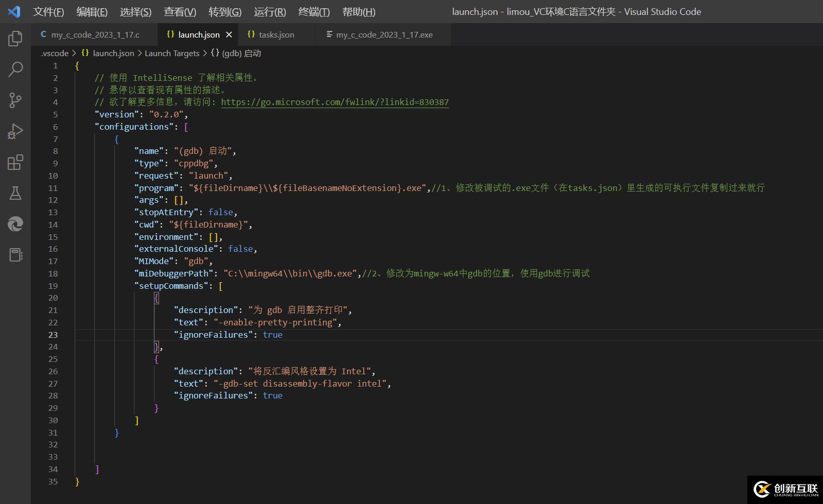The width and height of the screenshot is (823, 504).
Task: Click the "program" key text
Action: pos(156,188)
